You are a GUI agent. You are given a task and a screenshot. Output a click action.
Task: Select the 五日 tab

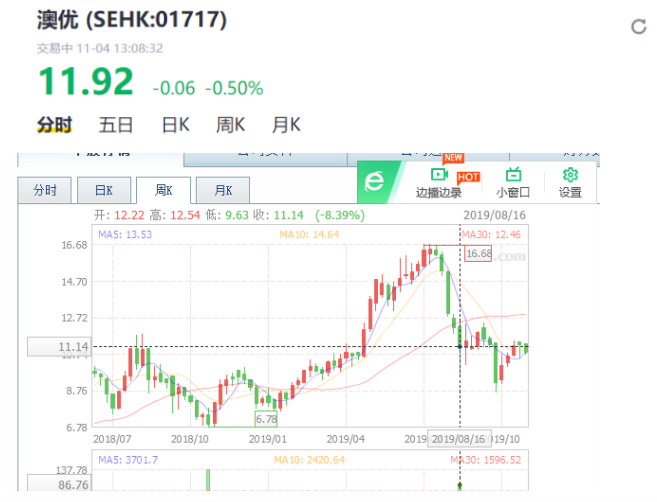click(116, 125)
